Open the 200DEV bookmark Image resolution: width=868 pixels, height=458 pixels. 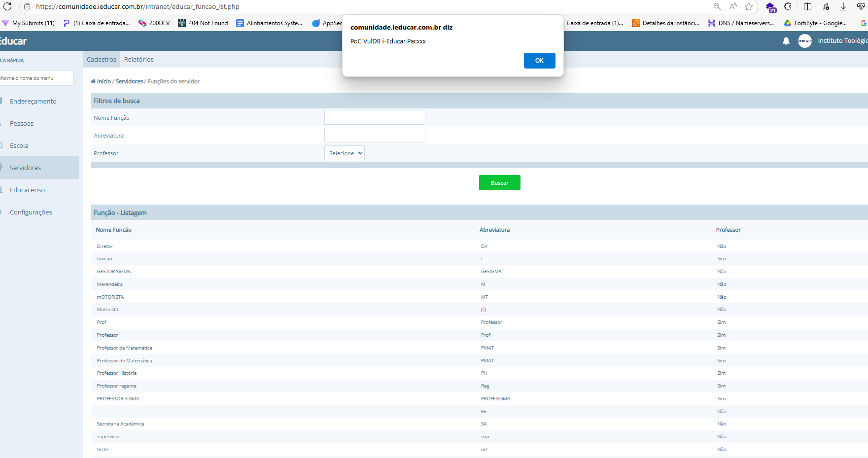[x=154, y=23]
